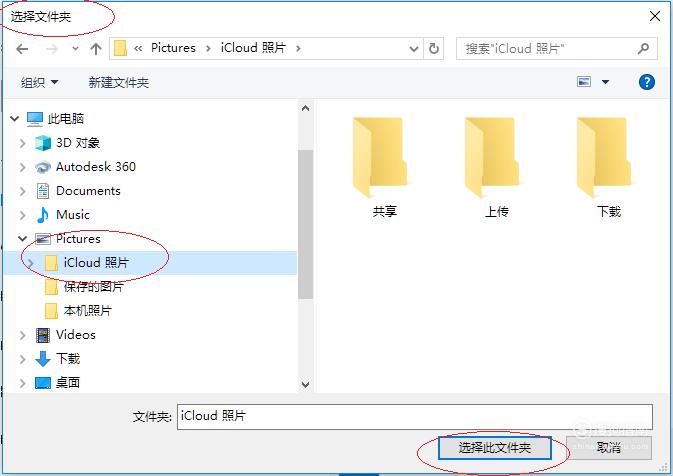Expand the 桌面 tree node

22,383
